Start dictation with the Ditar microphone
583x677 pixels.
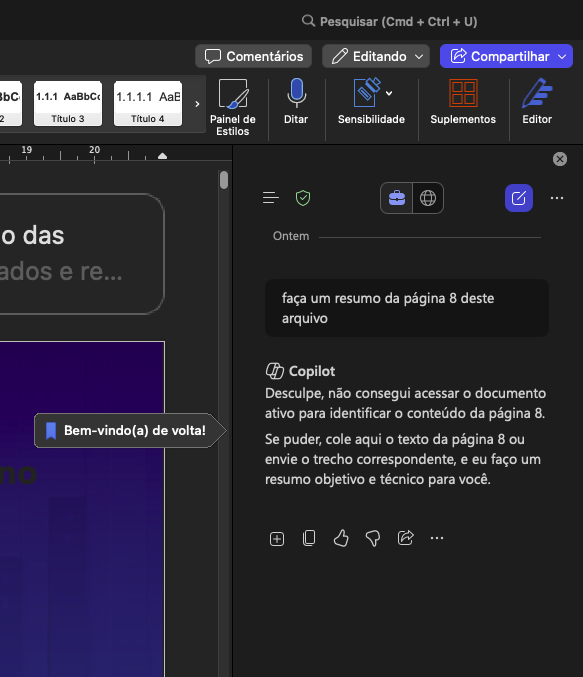(296, 102)
